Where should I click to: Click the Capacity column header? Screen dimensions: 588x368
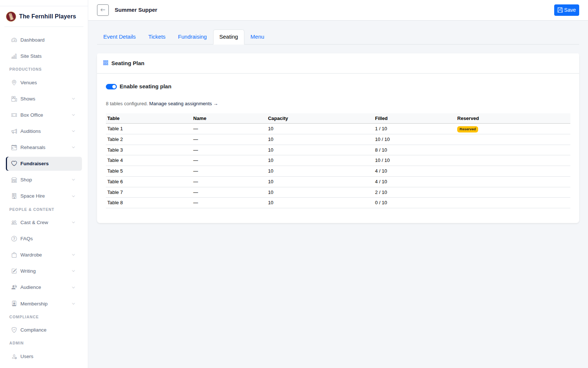point(278,118)
